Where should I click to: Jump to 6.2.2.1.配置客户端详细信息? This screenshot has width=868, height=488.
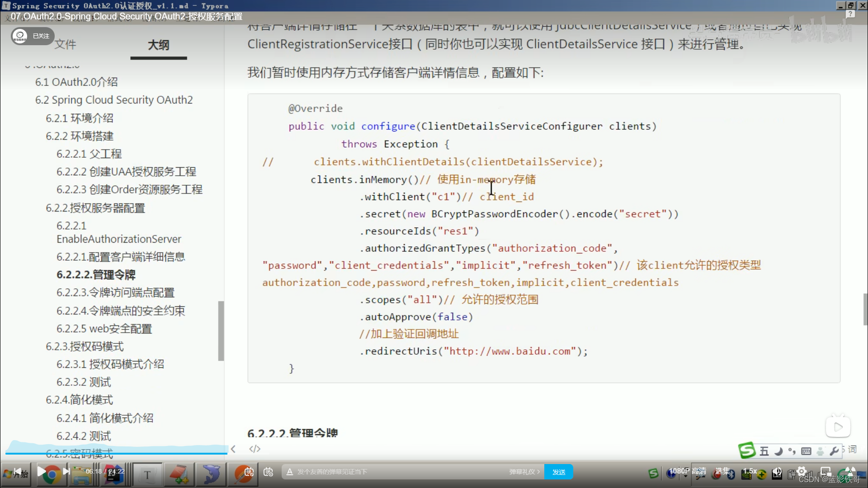tap(121, 257)
